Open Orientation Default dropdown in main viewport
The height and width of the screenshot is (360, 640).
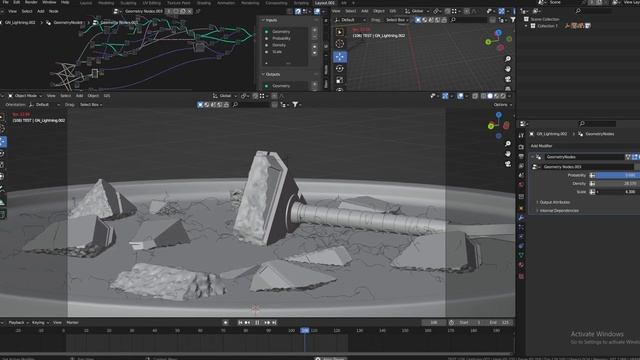pyautogui.click(x=44, y=105)
